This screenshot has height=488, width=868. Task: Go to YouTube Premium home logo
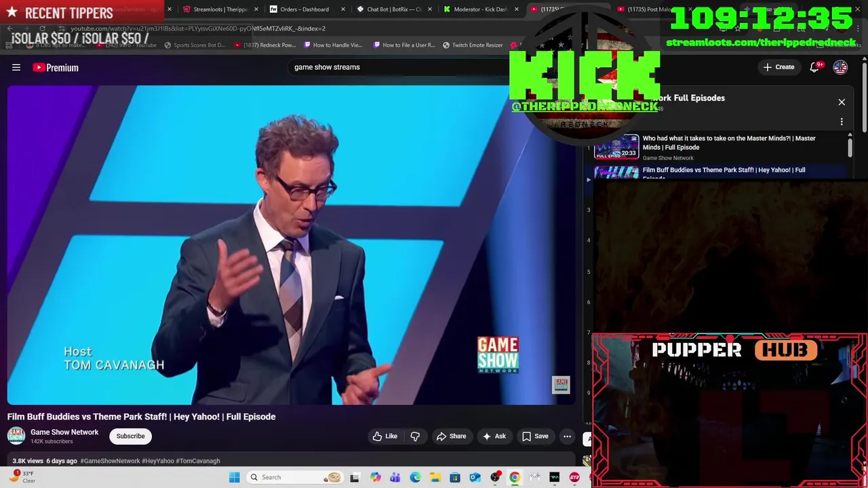click(x=56, y=67)
